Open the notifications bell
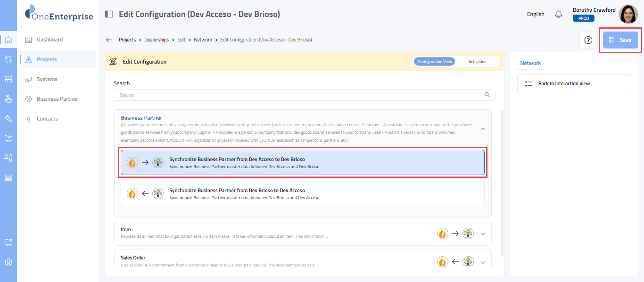644x282 pixels. tap(559, 14)
